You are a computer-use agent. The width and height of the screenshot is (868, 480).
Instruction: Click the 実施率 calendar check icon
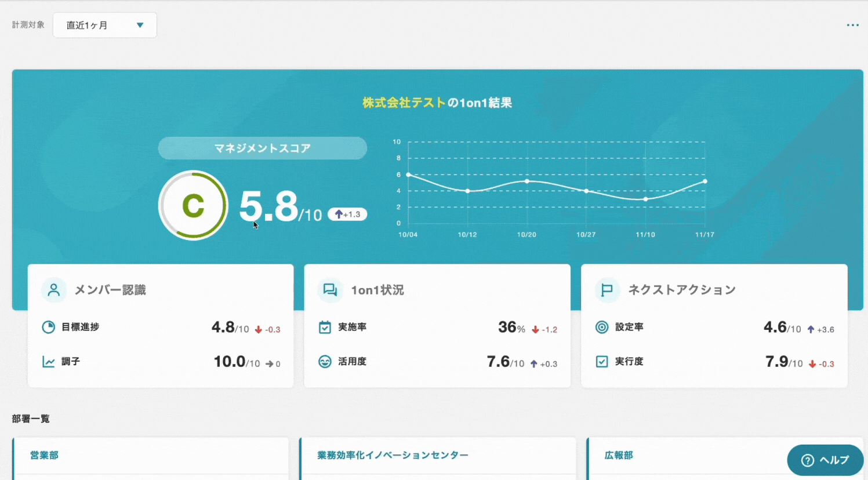(x=325, y=327)
